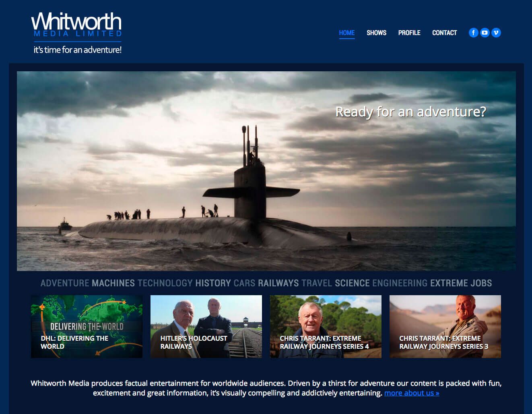This screenshot has width=532, height=414.
Task: Go to the HOME menu item
Action: click(347, 33)
